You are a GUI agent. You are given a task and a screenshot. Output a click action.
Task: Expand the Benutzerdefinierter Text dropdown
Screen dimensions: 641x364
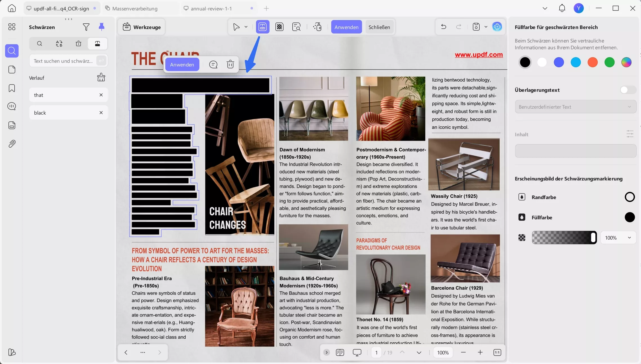(x=575, y=107)
